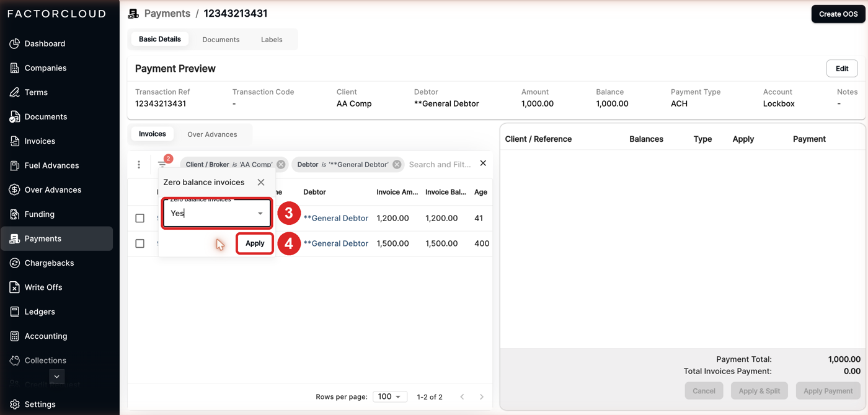Viewport: 868px width, 415px height.
Task: Click the Payments breadcrumb link
Action: click(x=167, y=14)
